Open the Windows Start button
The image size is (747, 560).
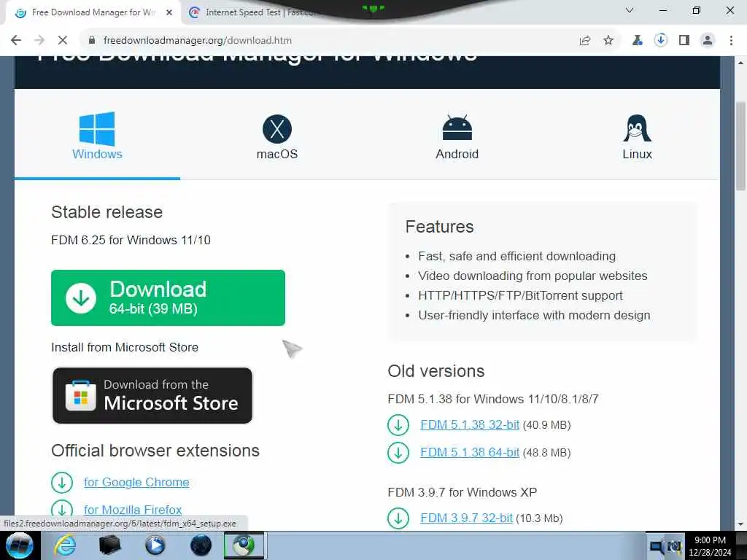tap(19, 545)
